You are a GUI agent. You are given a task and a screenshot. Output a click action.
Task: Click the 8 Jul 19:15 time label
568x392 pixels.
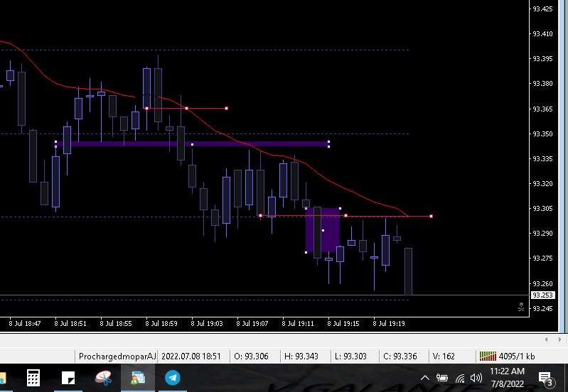343,323
